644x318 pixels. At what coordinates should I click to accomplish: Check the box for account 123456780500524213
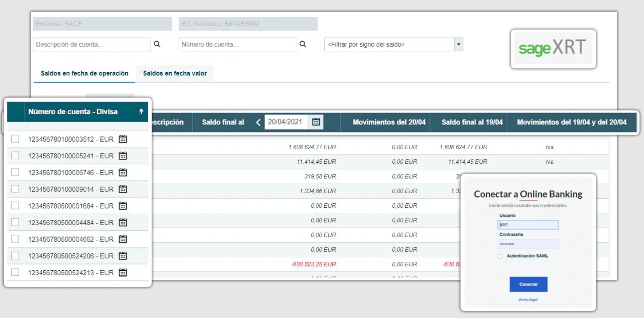[15, 272]
